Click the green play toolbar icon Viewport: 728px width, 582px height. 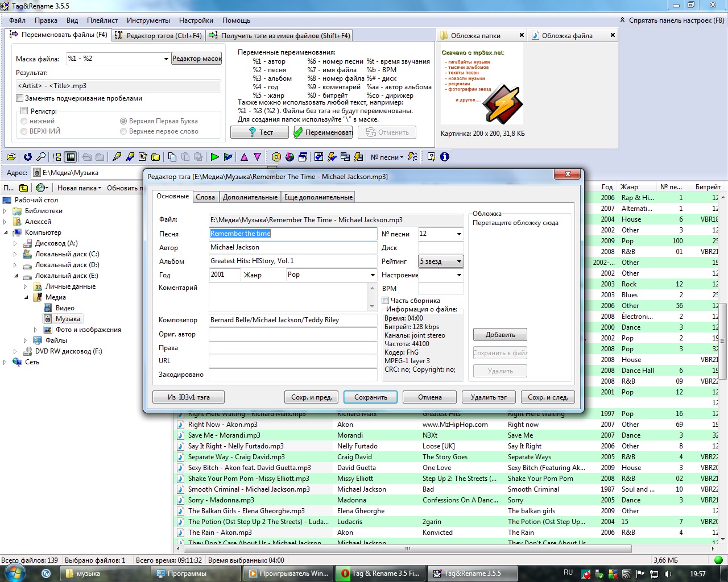pyautogui.click(x=214, y=157)
